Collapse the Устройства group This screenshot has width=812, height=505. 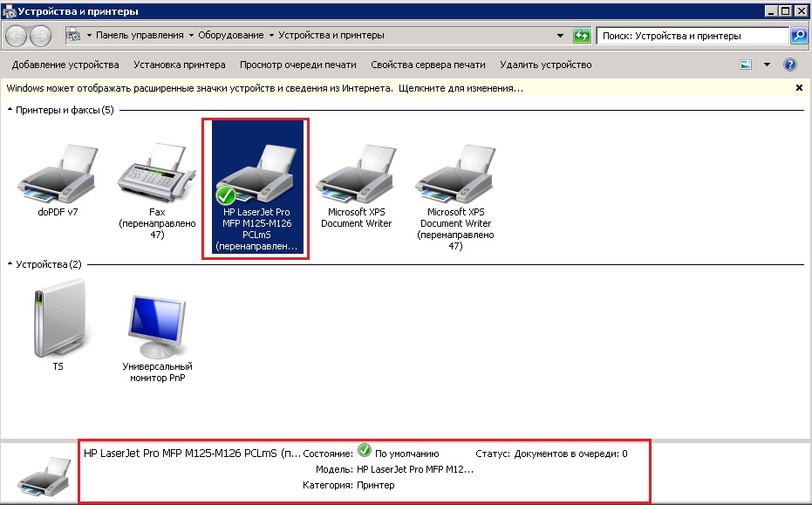10,263
